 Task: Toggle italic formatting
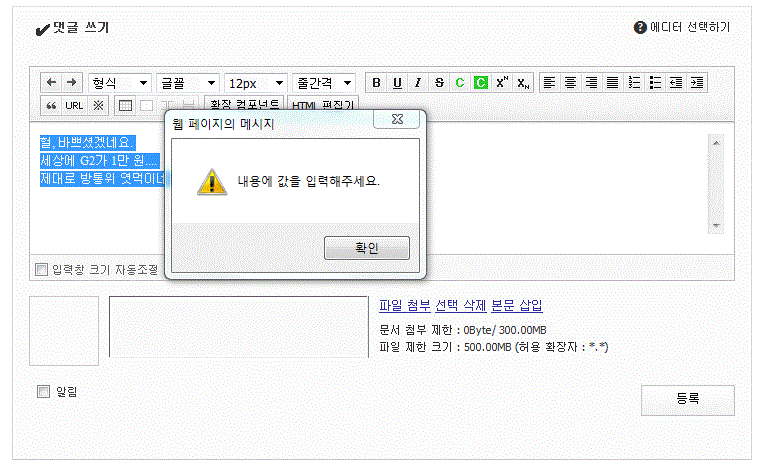click(x=418, y=83)
